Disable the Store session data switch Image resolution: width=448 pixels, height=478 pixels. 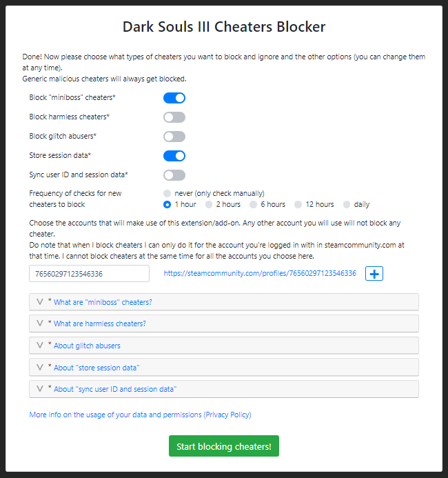click(174, 156)
